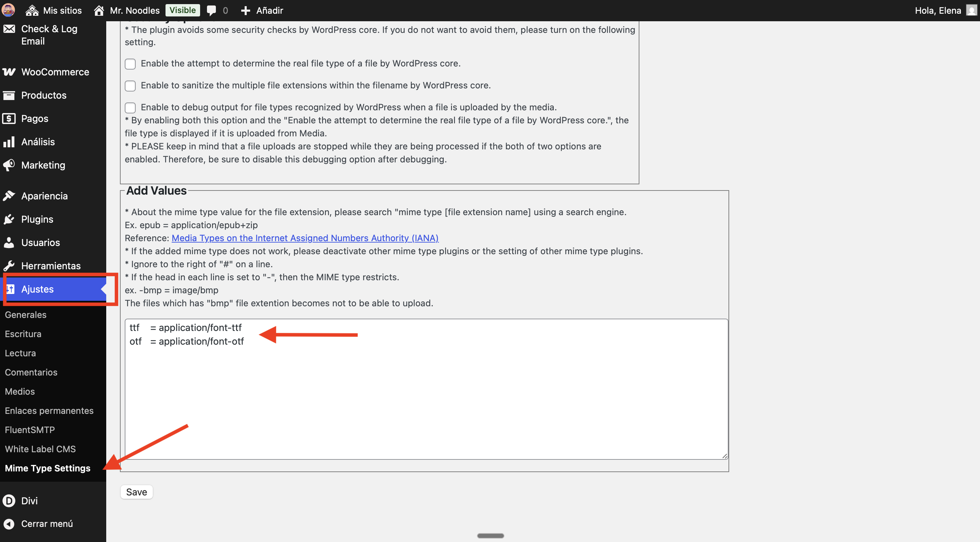Go to Comentarios settings
This screenshot has height=542, width=980.
click(x=31, y=372)
